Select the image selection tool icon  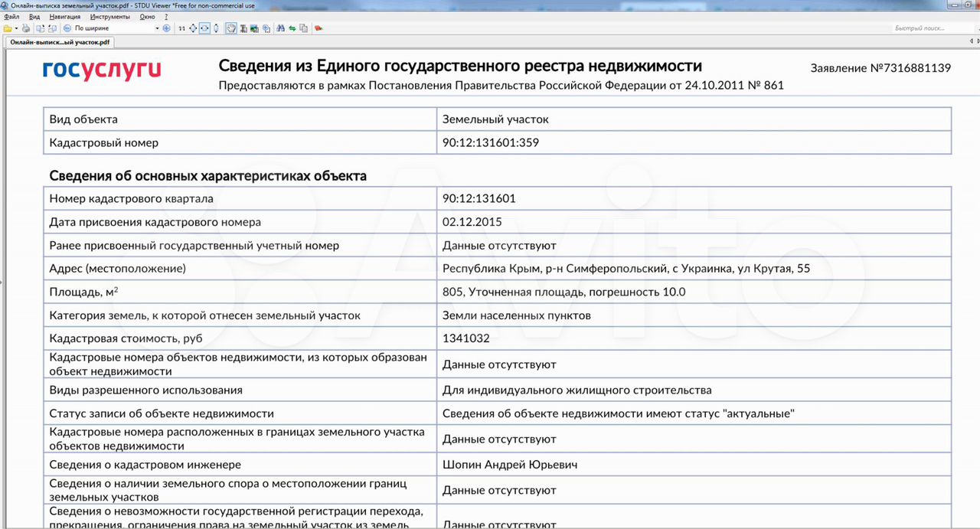(254, 28)
